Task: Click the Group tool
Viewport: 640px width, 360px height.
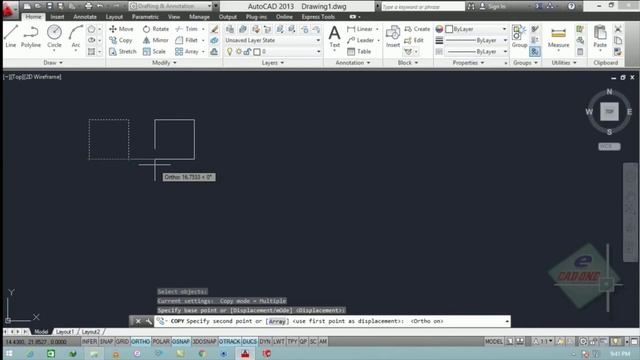Action: [x=519, y=36]
